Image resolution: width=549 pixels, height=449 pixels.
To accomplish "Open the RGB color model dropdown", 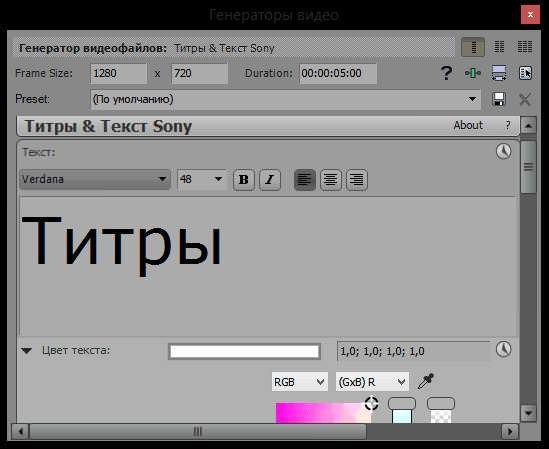I will [x=300, y=382].
